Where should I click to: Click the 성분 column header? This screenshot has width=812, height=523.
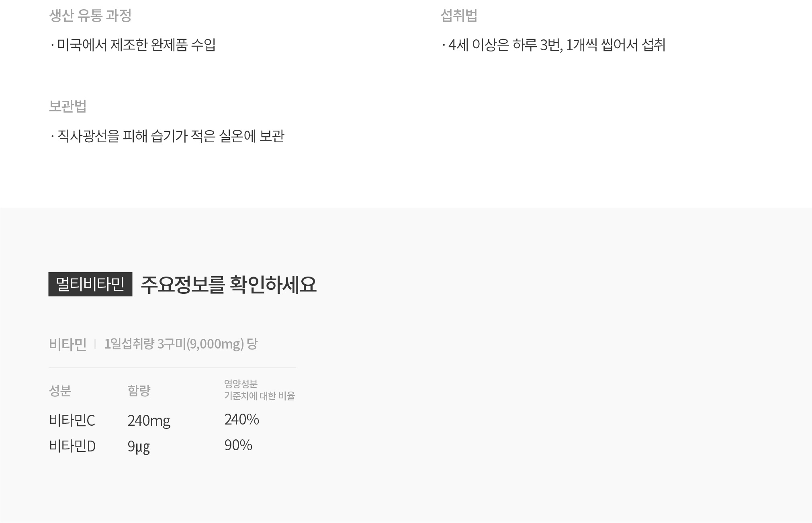60,390
